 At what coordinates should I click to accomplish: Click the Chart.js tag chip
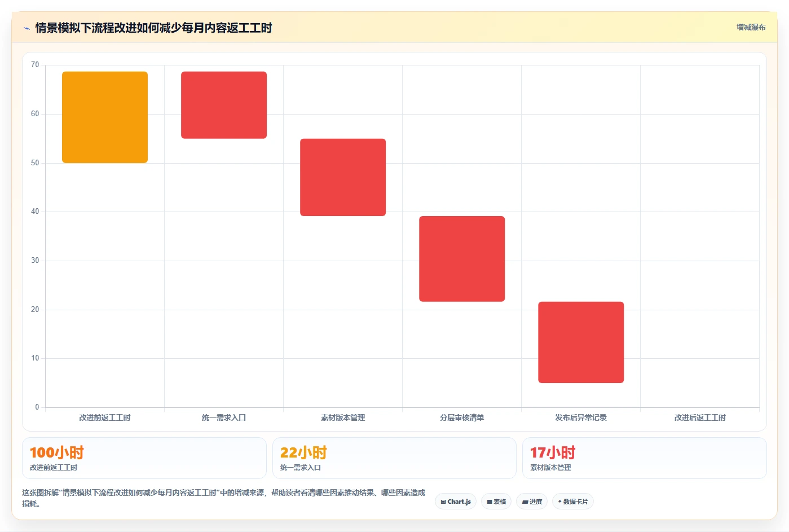[x=456, y=502]
